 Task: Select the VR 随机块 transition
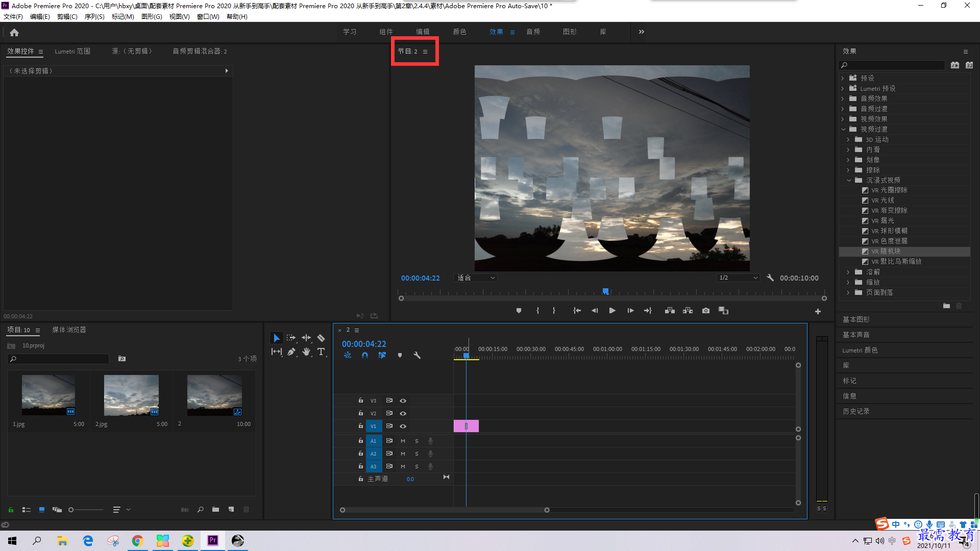886,252
